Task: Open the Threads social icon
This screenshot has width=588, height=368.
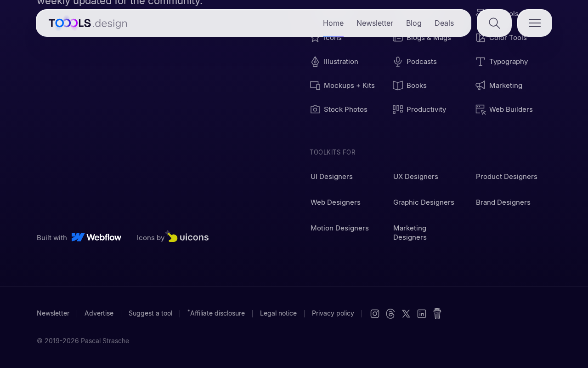Action: coord(390,314)
